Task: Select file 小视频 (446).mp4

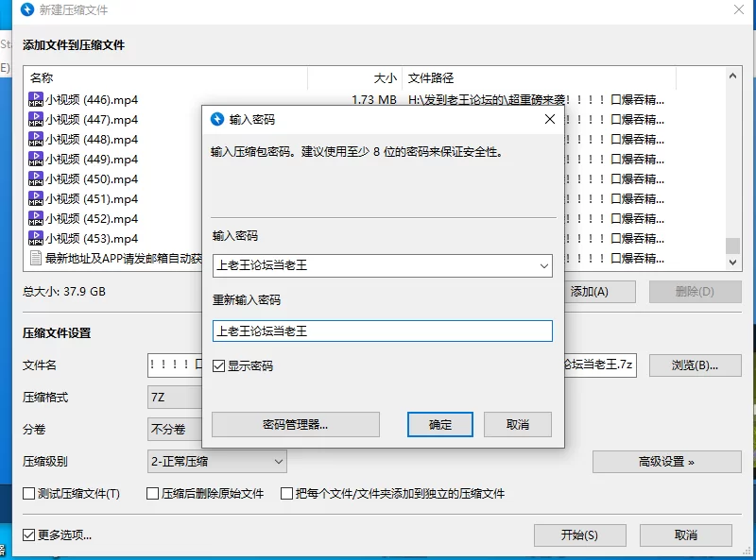Action: click(x=92, y=100)
